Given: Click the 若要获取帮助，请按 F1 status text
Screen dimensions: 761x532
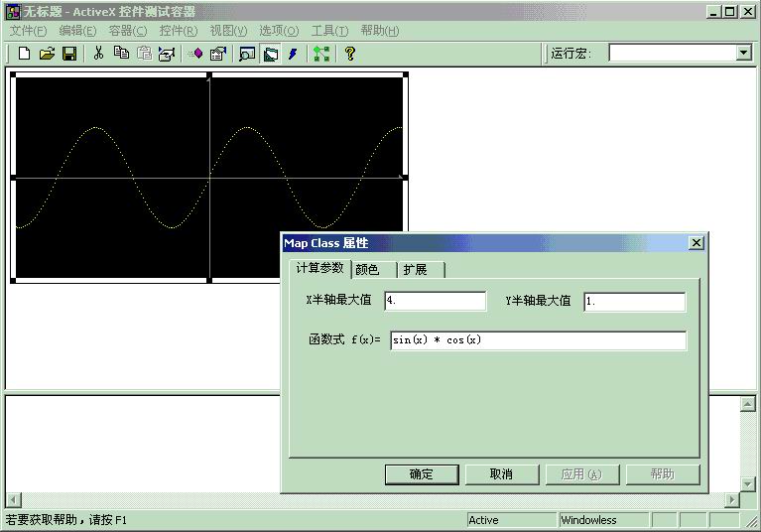Looking at the screenshot, I should click(x=66, y=520).
